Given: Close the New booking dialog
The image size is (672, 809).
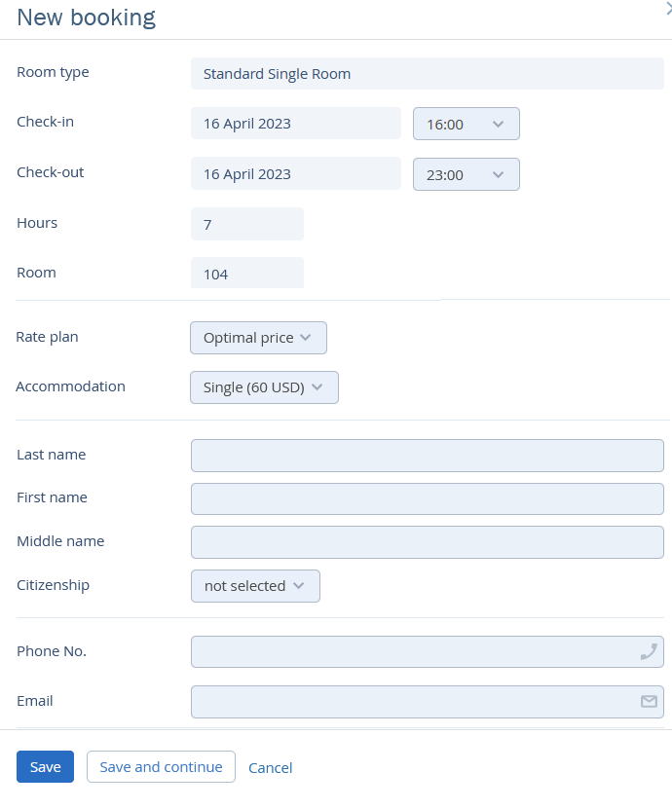Looking at the screenshot, I should click(x=669, y=8).
